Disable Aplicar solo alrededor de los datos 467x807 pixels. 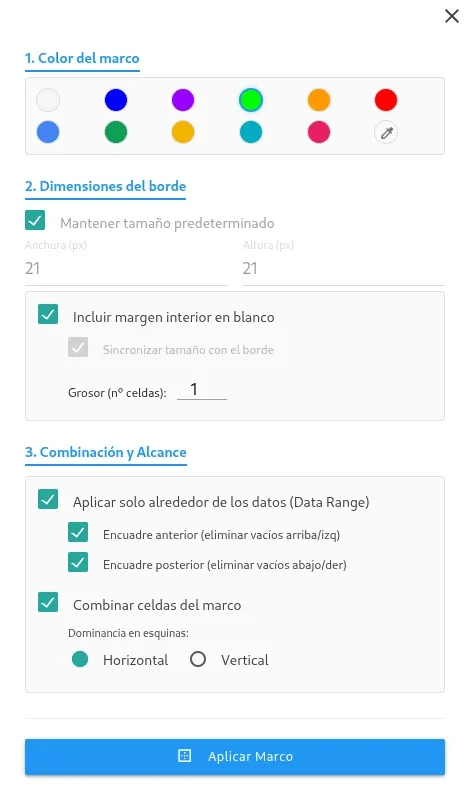click(48, 499)
